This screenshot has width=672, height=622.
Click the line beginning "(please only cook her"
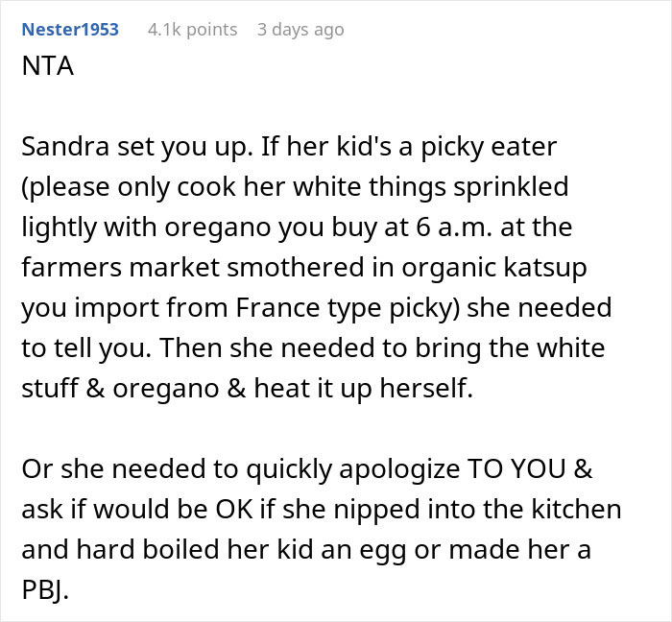pos(296,187)
